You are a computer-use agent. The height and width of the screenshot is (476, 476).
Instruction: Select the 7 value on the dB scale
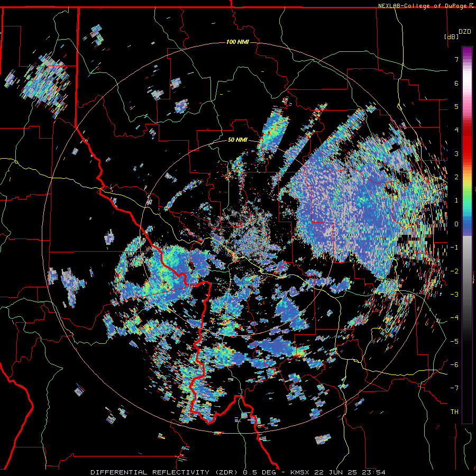tap(456, 59)
